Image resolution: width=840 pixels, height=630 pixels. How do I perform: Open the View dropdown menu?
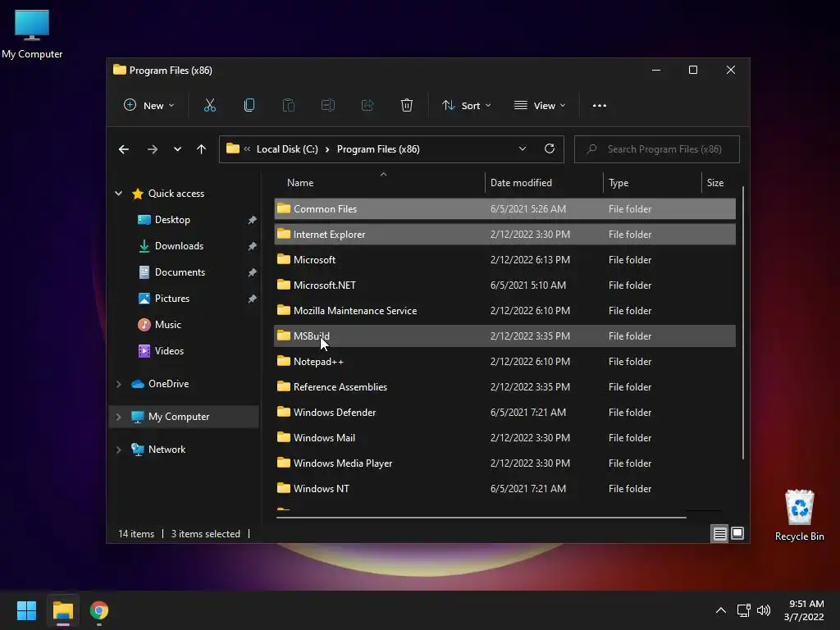[540, 106]
